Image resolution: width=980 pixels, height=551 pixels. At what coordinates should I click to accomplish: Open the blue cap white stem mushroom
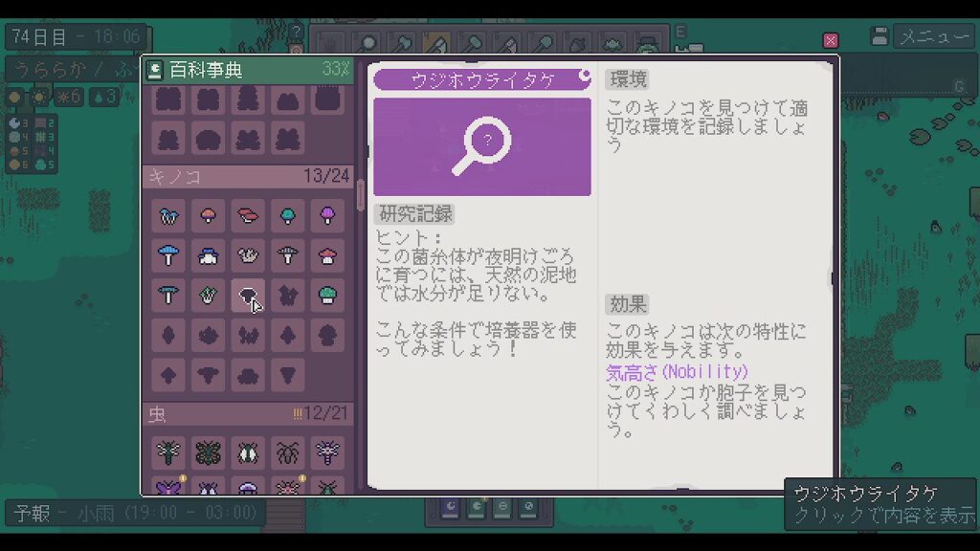tap(168, 256)
